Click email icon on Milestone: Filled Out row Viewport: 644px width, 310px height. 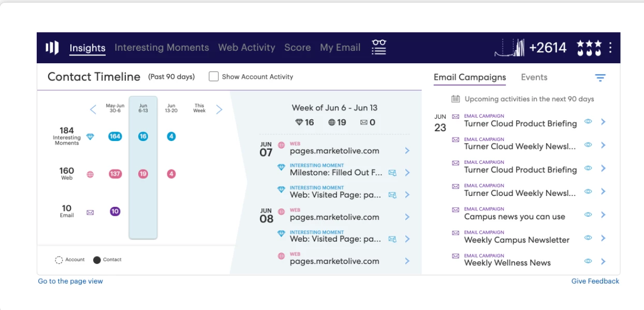pyautogui.click(x=392, y=173)
